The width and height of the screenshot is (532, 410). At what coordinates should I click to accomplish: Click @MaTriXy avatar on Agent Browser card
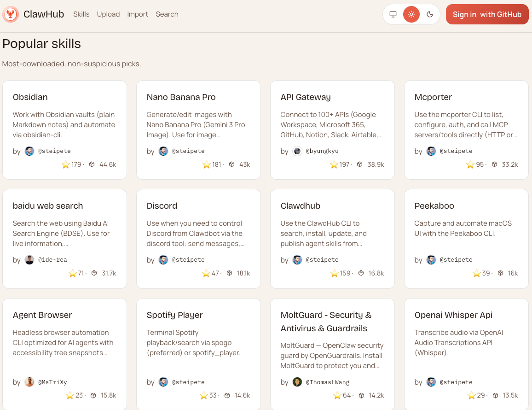pos(29,382)
